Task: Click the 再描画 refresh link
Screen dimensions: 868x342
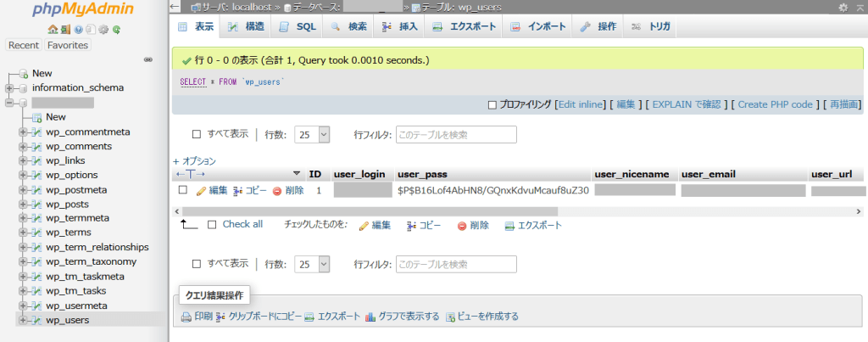Action: (844, 104)
